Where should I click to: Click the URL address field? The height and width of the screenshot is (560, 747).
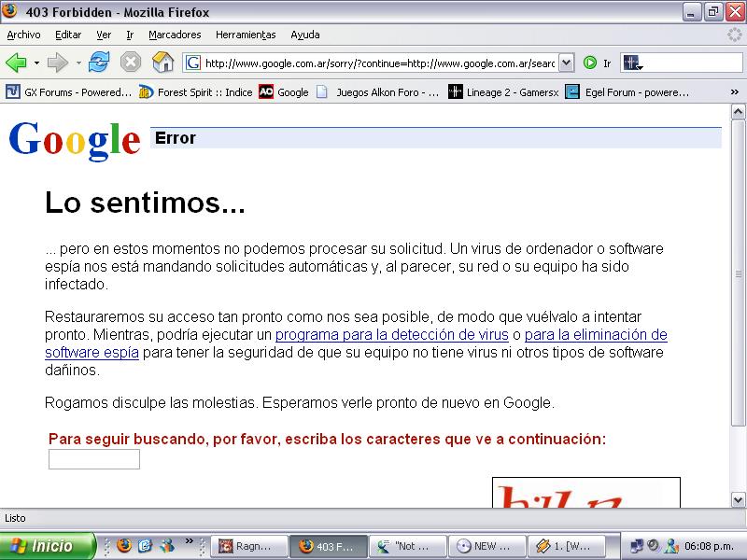coord(379,63)
